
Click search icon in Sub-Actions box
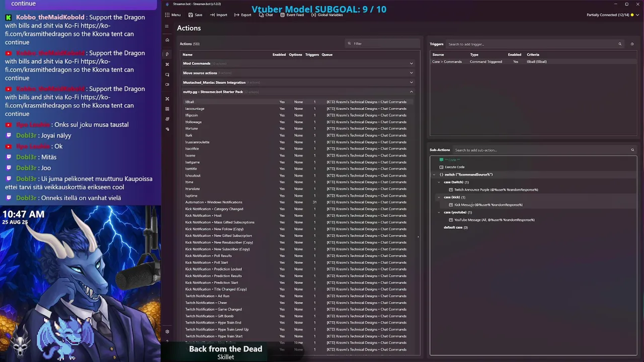632,150
